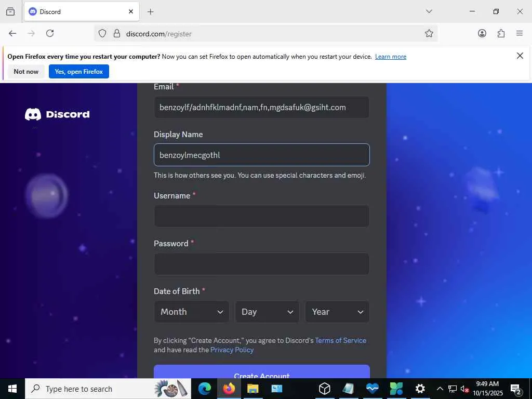Open the clock showing 9:49 AM
The image size is (532, 399).
(x=487, y=389)
